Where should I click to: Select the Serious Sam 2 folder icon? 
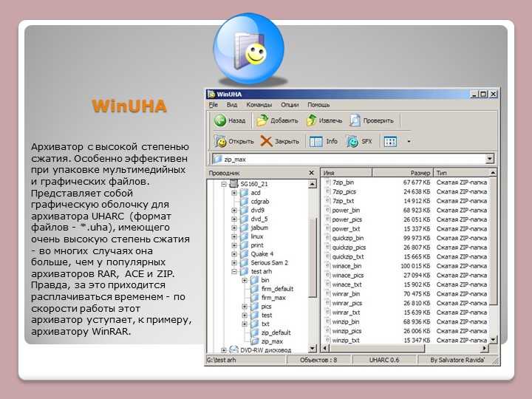(245, 263)
